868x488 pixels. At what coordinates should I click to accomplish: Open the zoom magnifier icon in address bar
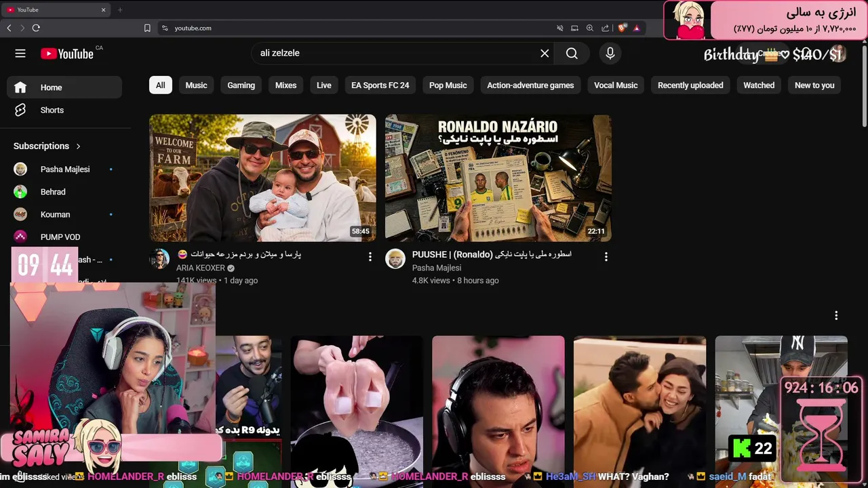coord(589,28)
